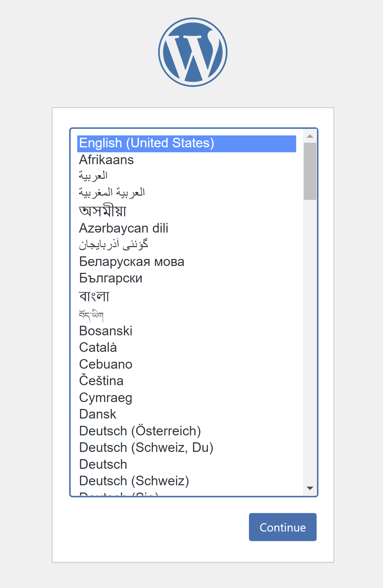
Task: Select the plain Deutsch language option
Action: coord(103,464)
